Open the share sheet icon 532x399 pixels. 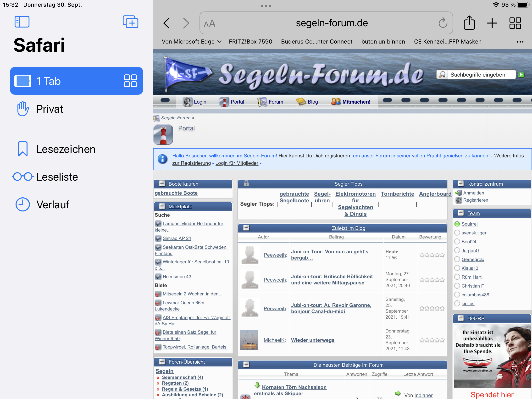(469, 23)
